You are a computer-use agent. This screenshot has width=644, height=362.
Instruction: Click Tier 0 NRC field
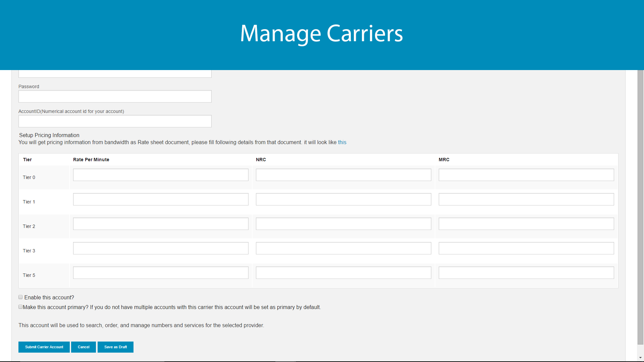click(343, 175)
